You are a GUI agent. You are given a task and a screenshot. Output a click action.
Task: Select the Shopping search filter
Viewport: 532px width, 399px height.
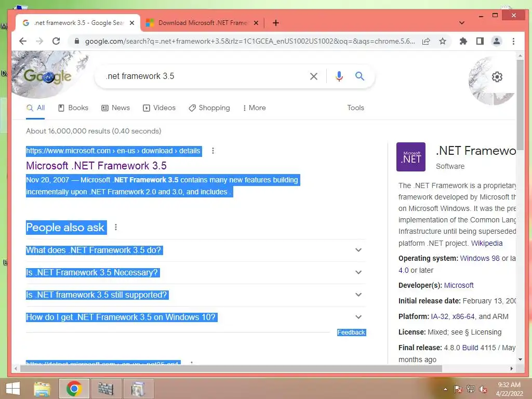pyautogui.click(x=209, y=108)
